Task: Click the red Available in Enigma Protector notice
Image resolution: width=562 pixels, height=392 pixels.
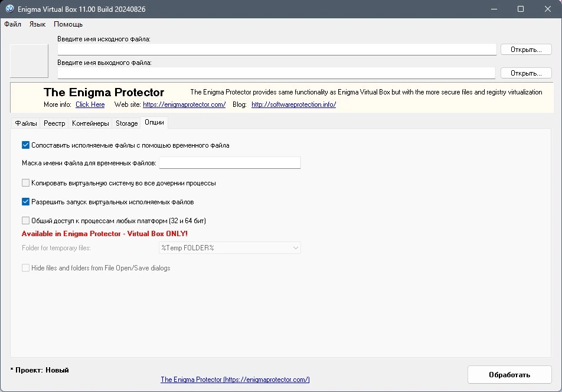Action: (x=104, y=234)
